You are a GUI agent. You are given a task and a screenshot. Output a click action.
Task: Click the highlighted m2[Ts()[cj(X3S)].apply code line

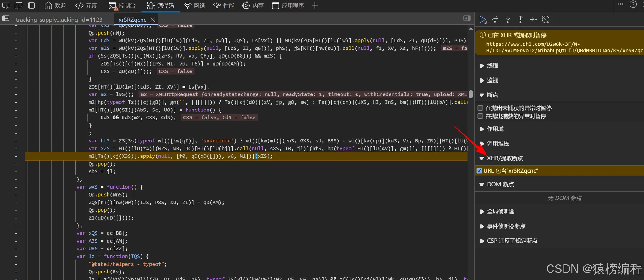(x=180, y=156)
